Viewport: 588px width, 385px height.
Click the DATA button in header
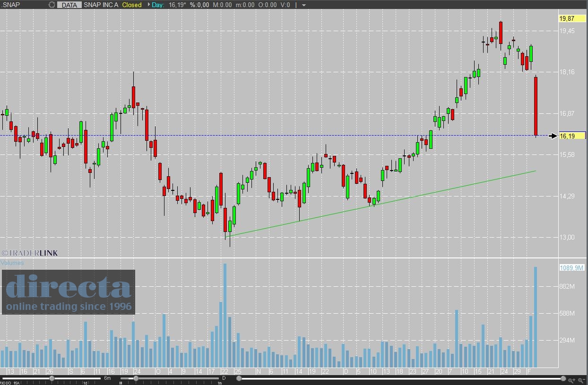pos(69,5)
